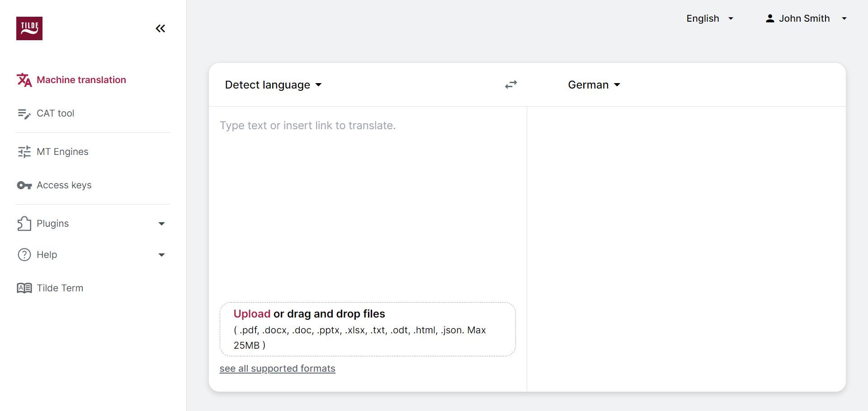Click the Help label in sidebar

coord(47,255)
